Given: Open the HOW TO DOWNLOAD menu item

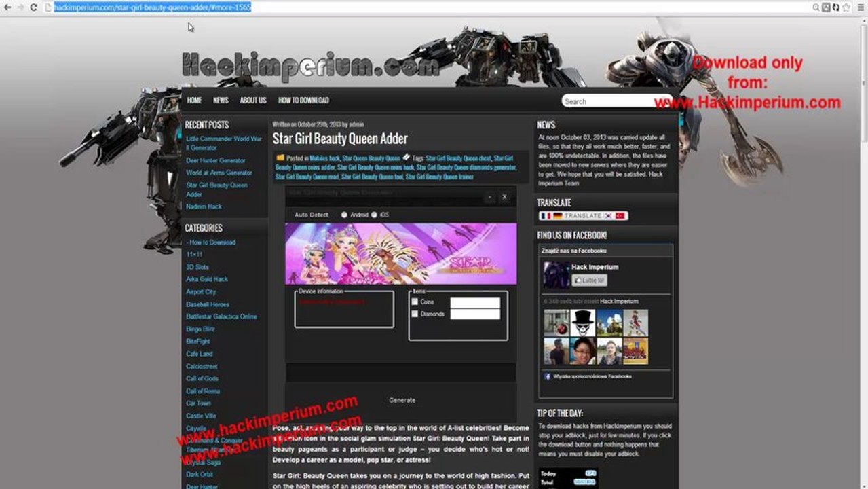Looking at the screenshot, I should [x=303, y=100].
